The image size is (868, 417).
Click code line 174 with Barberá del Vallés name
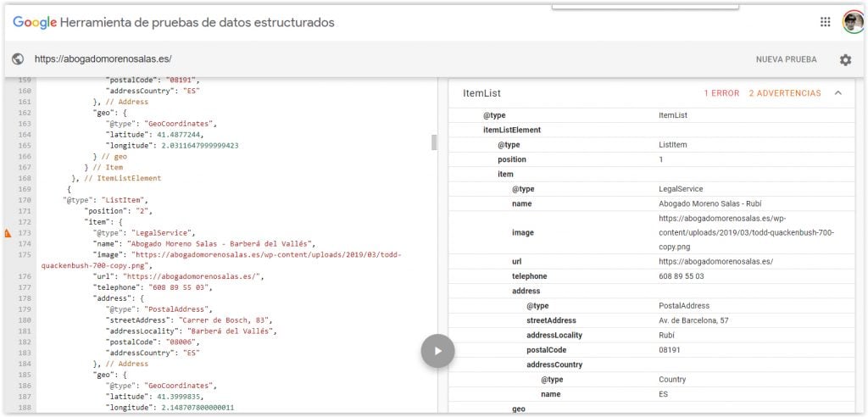click(x=203, y=243)
